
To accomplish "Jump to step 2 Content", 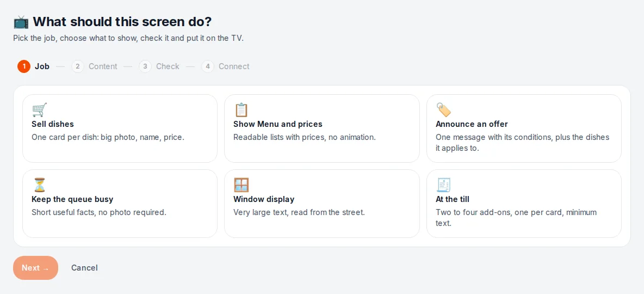I will [95, 66].
